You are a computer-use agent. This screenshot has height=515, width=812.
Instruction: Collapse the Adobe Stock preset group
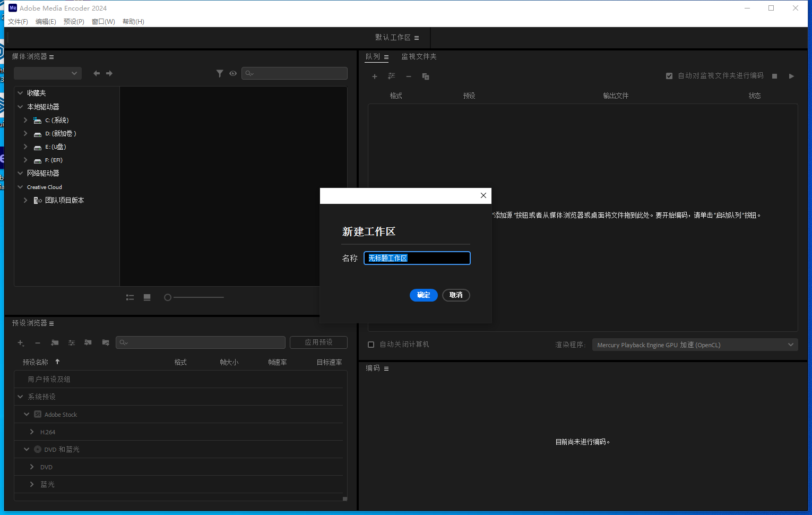(x=27, y=414)
